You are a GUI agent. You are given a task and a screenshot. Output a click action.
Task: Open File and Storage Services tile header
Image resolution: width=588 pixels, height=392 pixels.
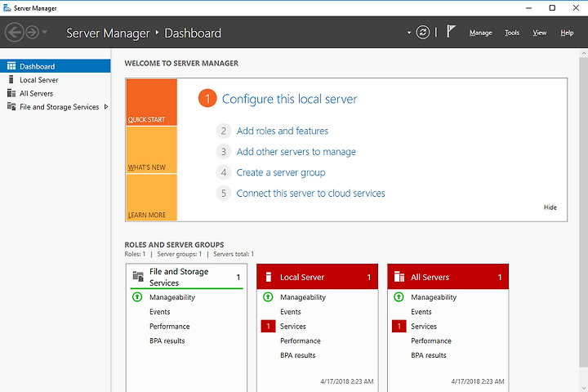click(186, 277)
